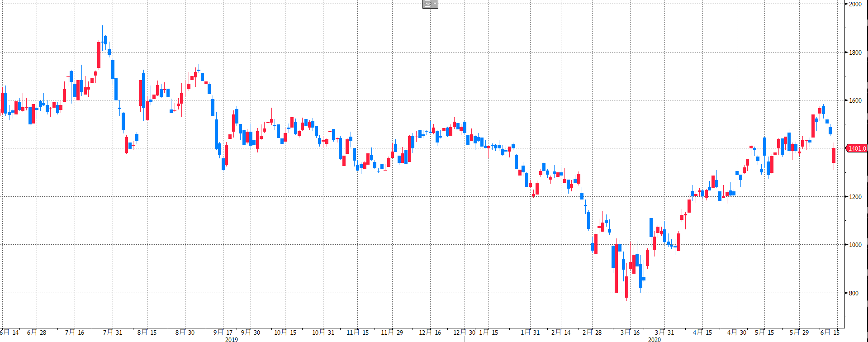Select the 9月 17 date marker
The height and width of the screenshot is (342, 868).
[223, 332]
